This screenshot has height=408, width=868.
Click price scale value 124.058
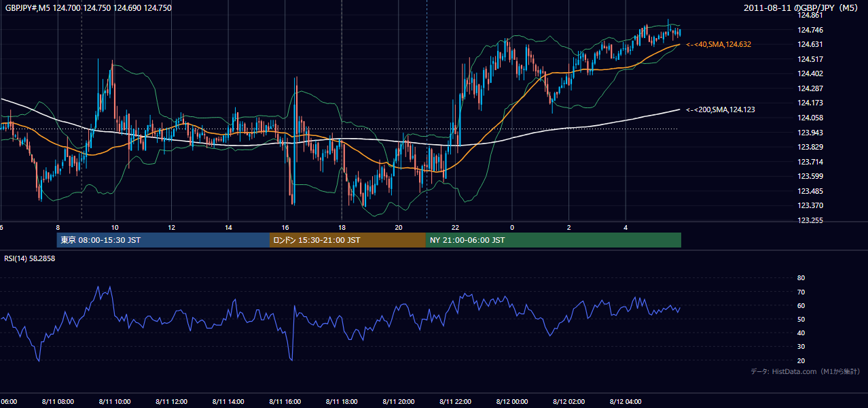810,118
